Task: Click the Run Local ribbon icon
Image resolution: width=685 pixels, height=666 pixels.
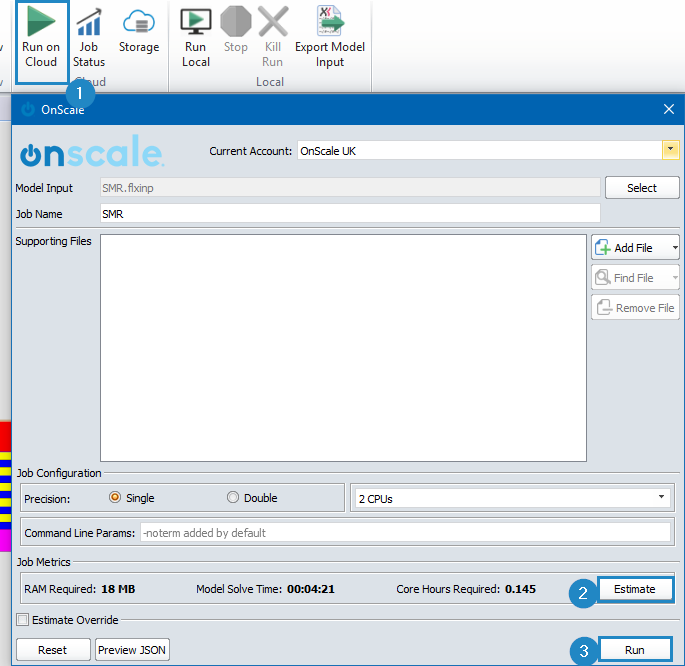Action: click(x=196, y=38)
